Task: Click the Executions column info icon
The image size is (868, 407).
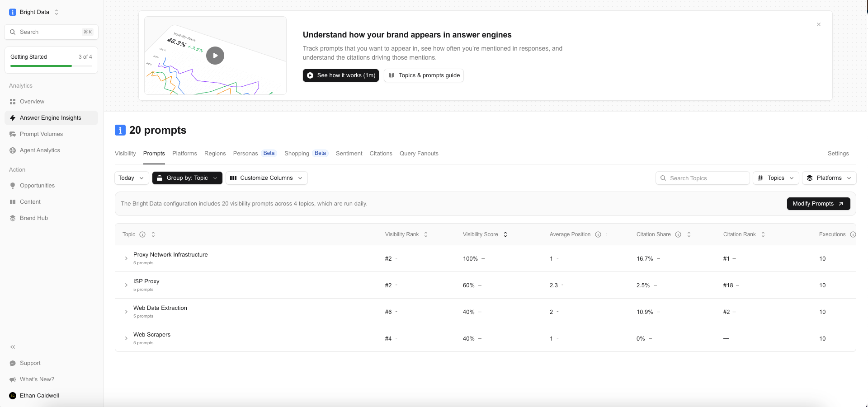Action: coord(853,234)
